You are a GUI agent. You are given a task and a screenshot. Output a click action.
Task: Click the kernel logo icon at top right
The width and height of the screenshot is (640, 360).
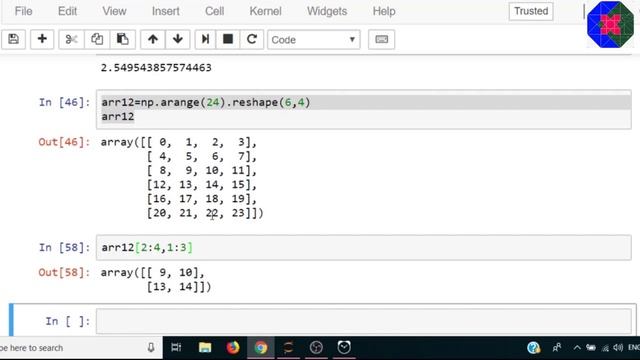coord(610,24)
